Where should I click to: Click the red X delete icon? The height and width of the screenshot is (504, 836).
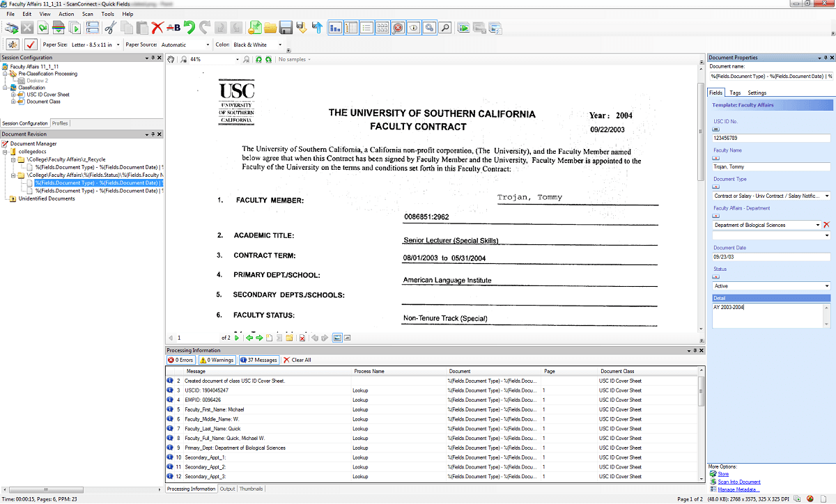[158, 28]
